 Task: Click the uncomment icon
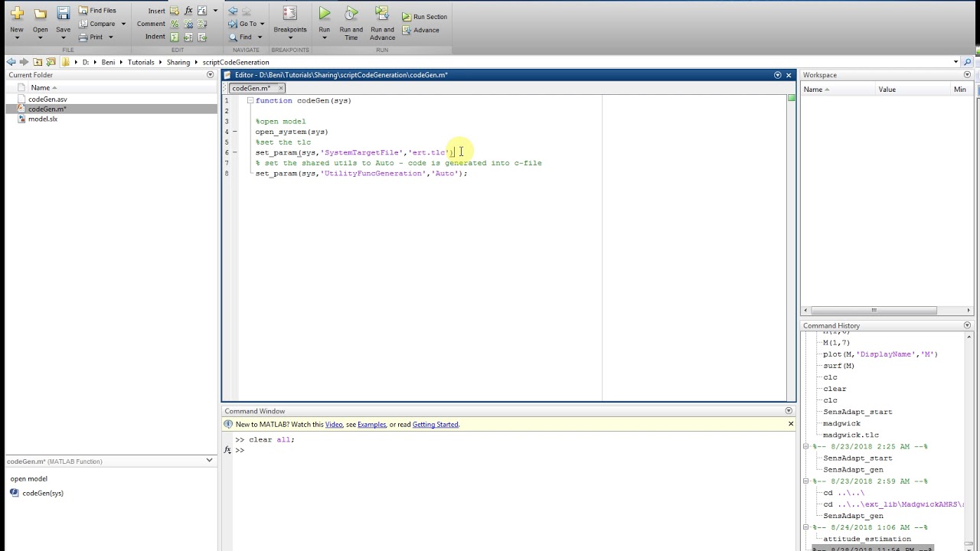tap(188, 24)
